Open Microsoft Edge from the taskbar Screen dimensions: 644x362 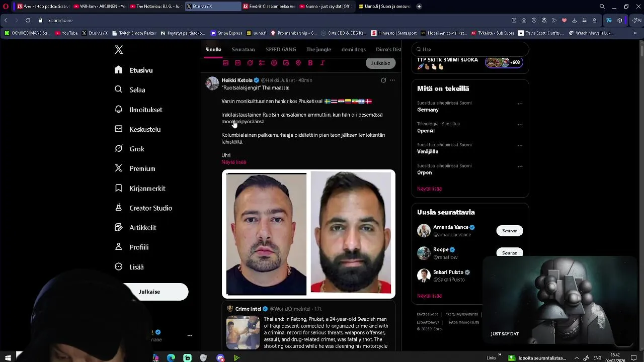click(171, 358)
